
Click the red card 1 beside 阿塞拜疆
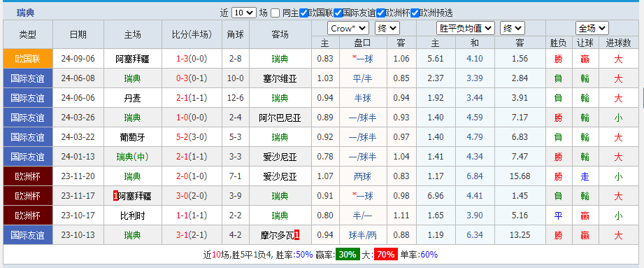pyautogui.click(x=115, y=196)
